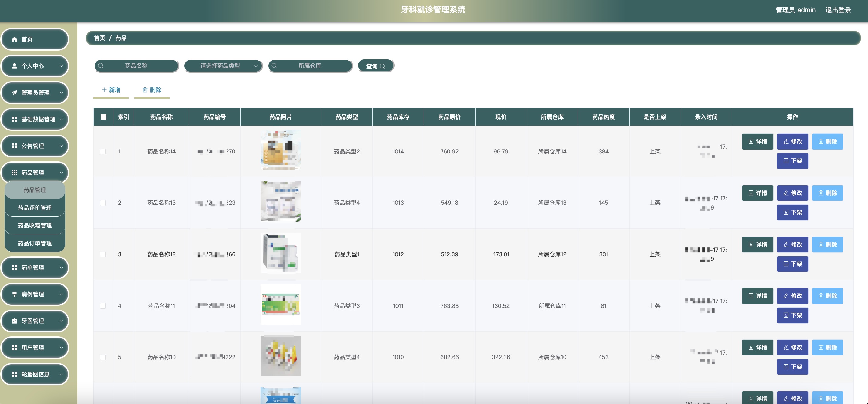The width and height of the screenshot is (868, 404).
Task: Open 用户管理 menu
Action: (x=35, y=347)
